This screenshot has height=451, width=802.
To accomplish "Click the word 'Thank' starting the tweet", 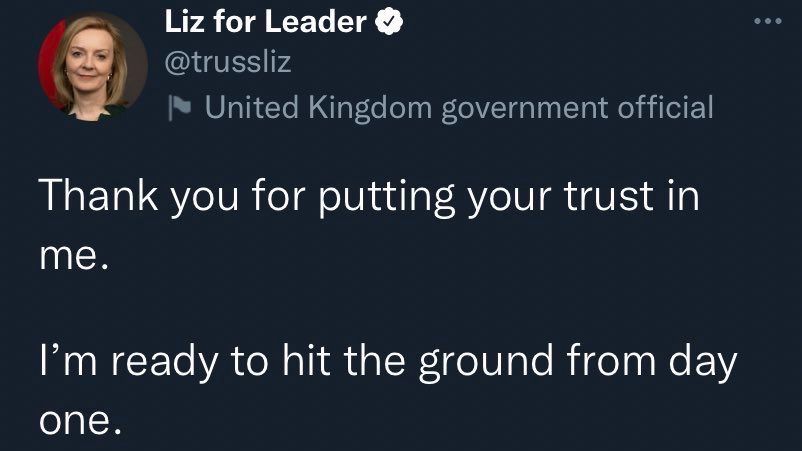I will point(99,194).
